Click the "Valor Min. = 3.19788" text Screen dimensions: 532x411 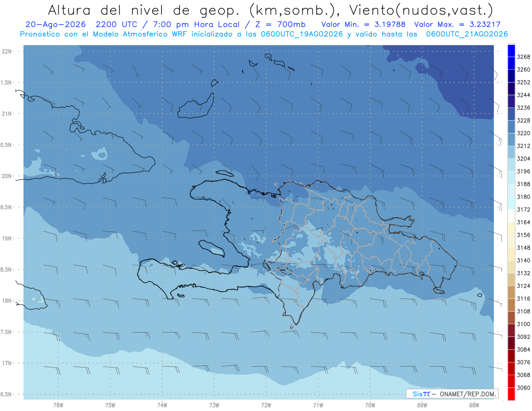[364, 24]
